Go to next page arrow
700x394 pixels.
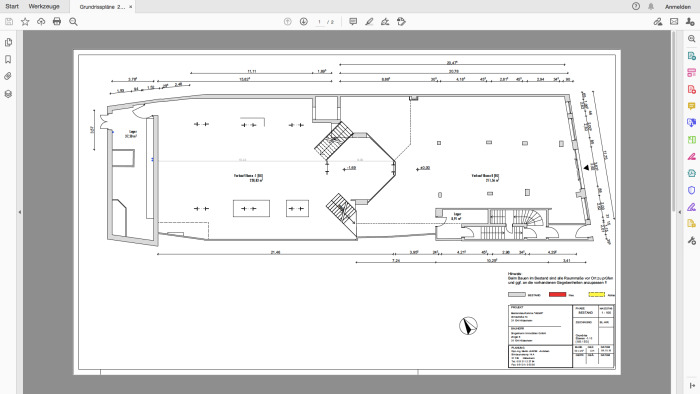[x=304, y=21]
